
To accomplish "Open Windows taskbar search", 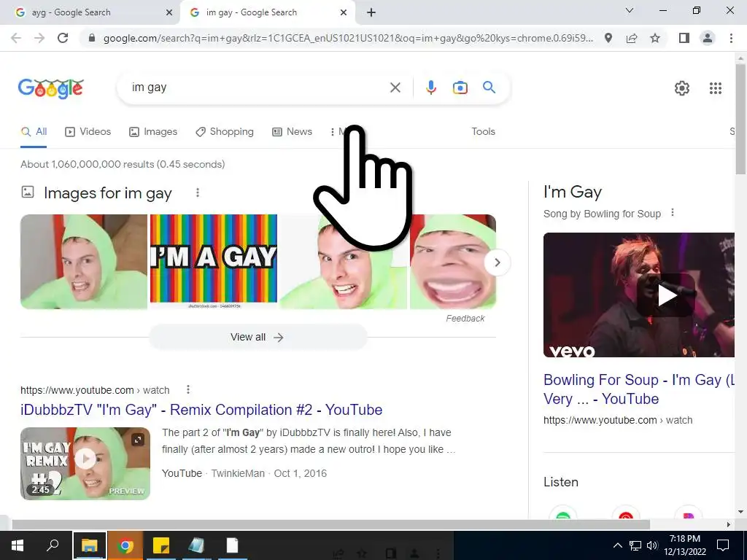I will coord(53,545).
